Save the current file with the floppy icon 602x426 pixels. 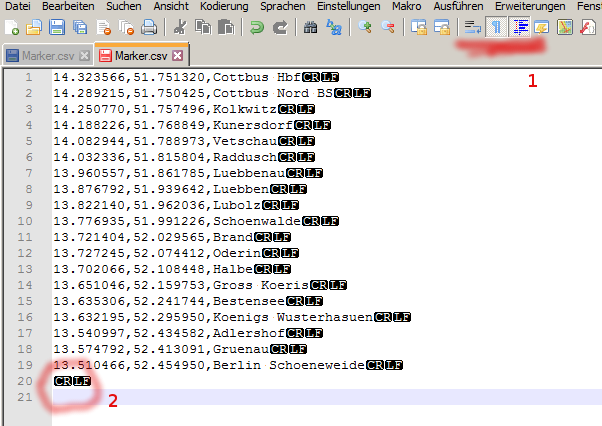point(57,28)
